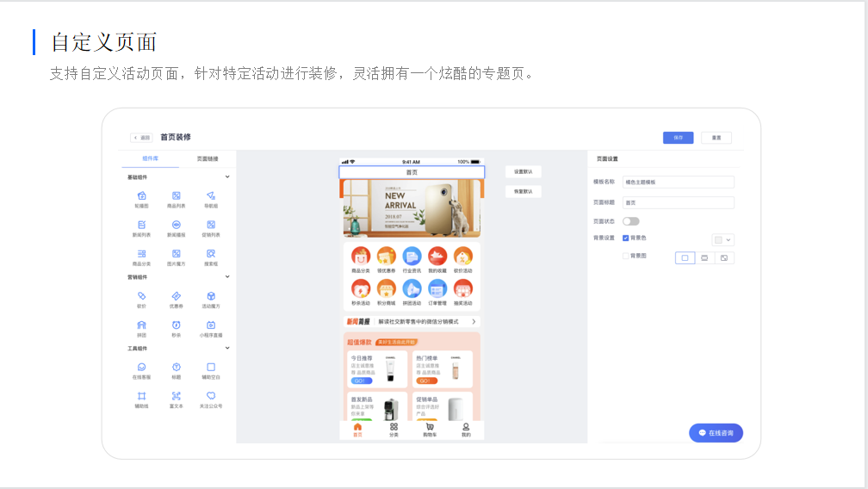The image size is (868, 489).
Task: Pick the 在线客服 online service component
Action: click(x=141, y=368)
